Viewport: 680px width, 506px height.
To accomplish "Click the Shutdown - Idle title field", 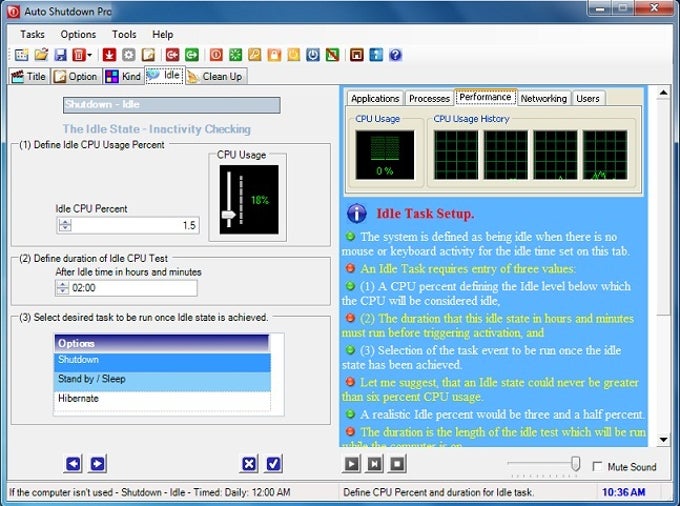I will (172, 105).
